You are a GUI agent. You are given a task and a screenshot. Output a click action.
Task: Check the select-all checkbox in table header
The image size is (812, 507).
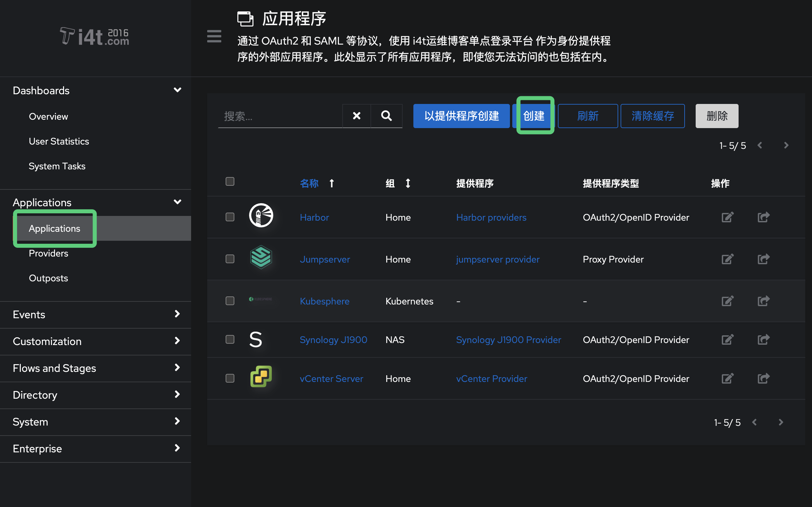pyautogui.click(x=230, y=181)
